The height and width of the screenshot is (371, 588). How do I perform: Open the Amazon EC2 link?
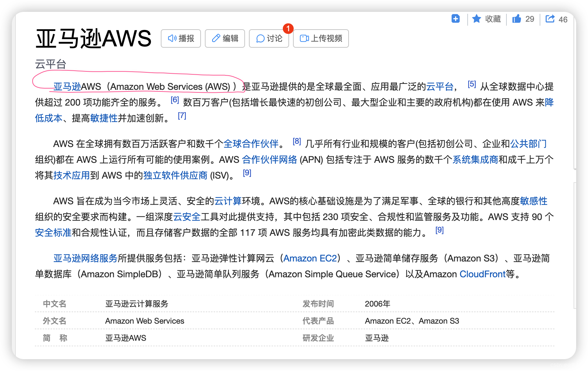pyautogui.click(x=310, y=258)
